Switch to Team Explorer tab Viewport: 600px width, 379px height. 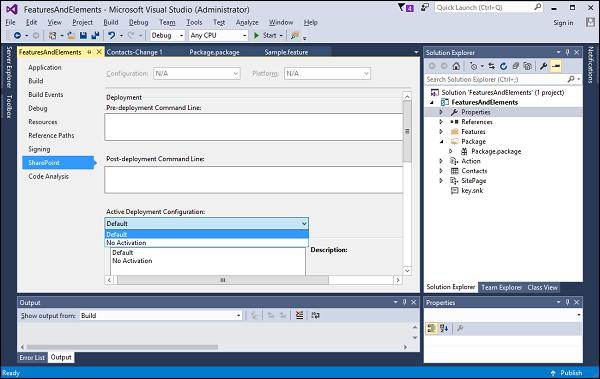pyautogui.click(x=502, y=287)
